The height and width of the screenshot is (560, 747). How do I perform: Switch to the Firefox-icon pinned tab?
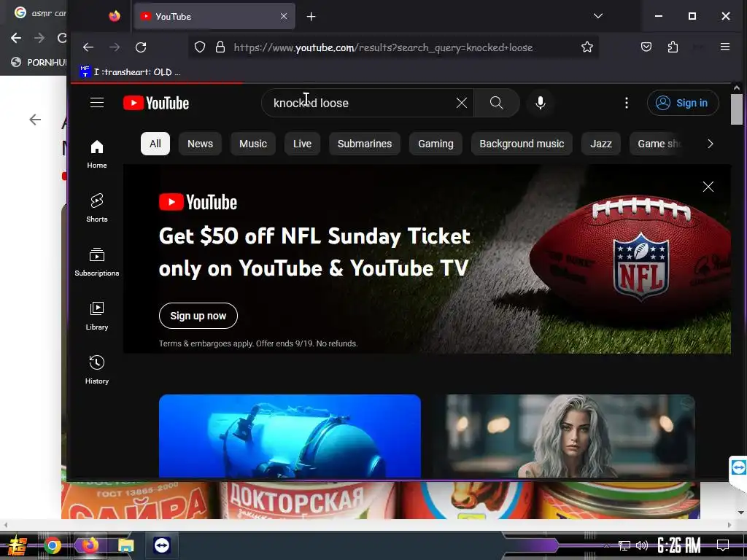tap(115, 16)
